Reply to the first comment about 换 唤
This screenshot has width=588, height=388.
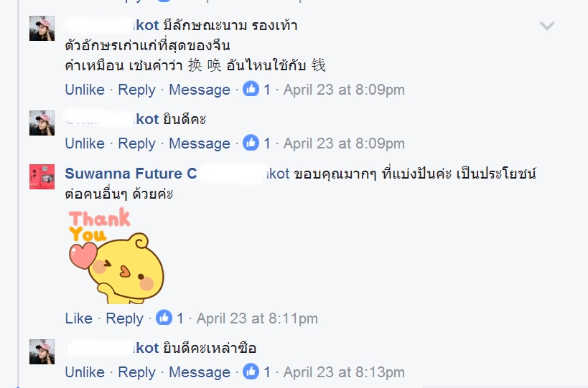pos(136,90)
